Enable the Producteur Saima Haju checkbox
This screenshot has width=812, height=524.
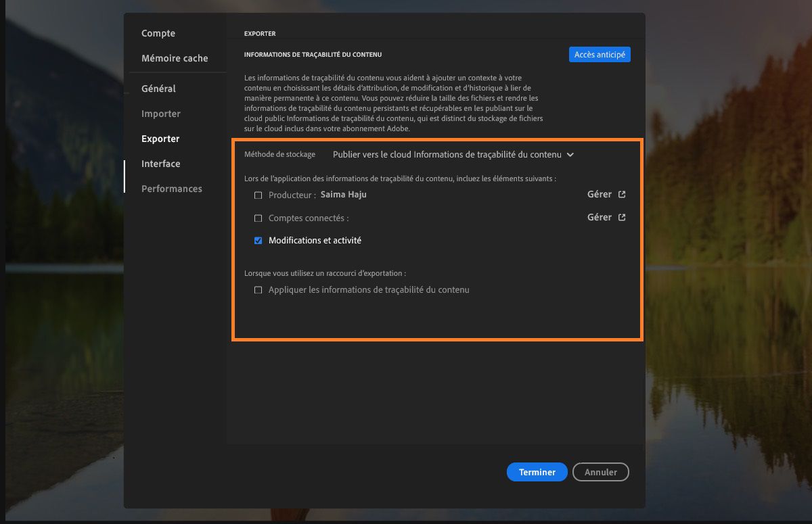click(x=258, y=195)
